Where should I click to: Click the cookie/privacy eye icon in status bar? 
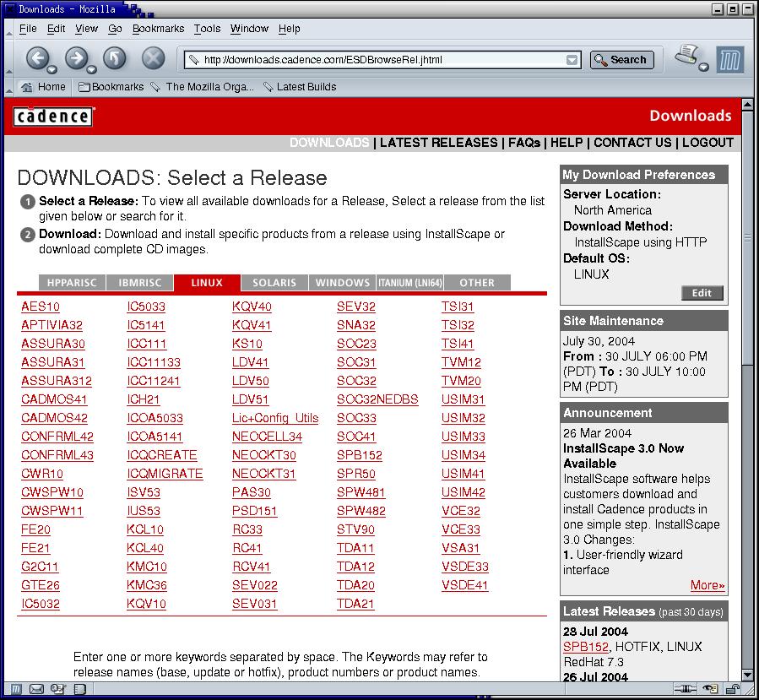pos(711,688)
